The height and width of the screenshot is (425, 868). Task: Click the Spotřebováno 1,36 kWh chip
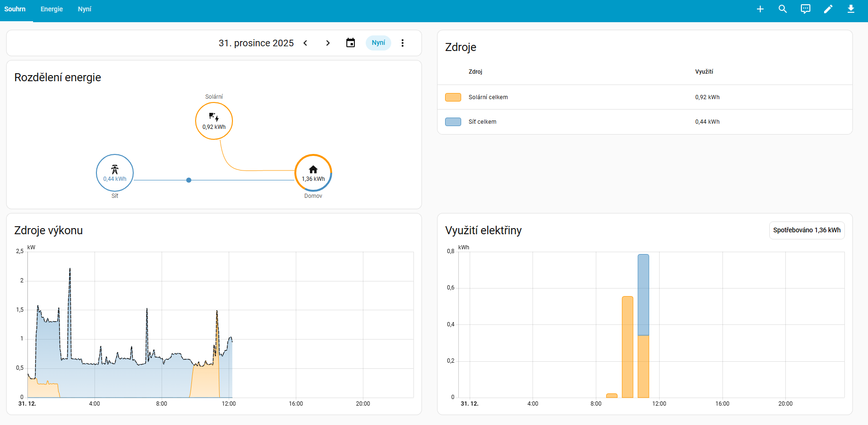pos(807,230)
